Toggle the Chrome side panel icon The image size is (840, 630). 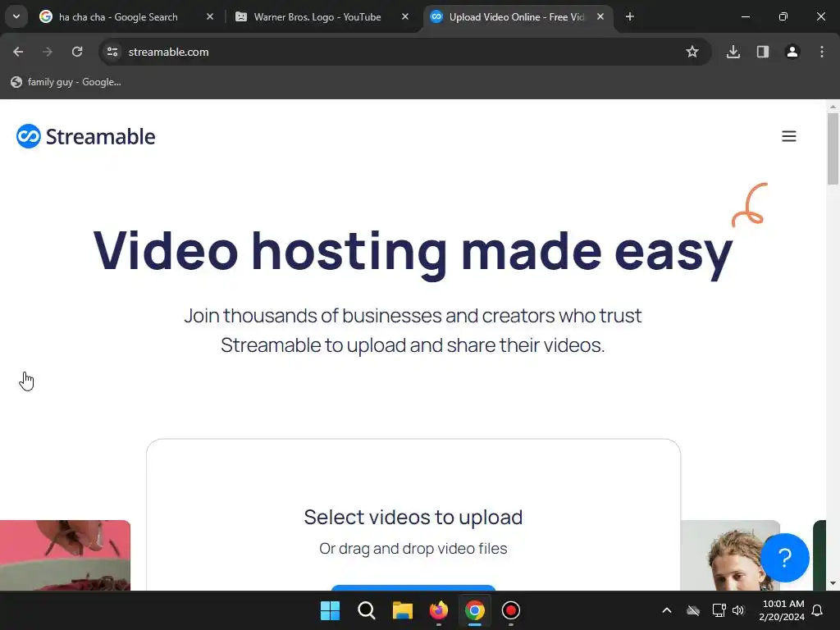pyautogui.click(x=763, y=52)
